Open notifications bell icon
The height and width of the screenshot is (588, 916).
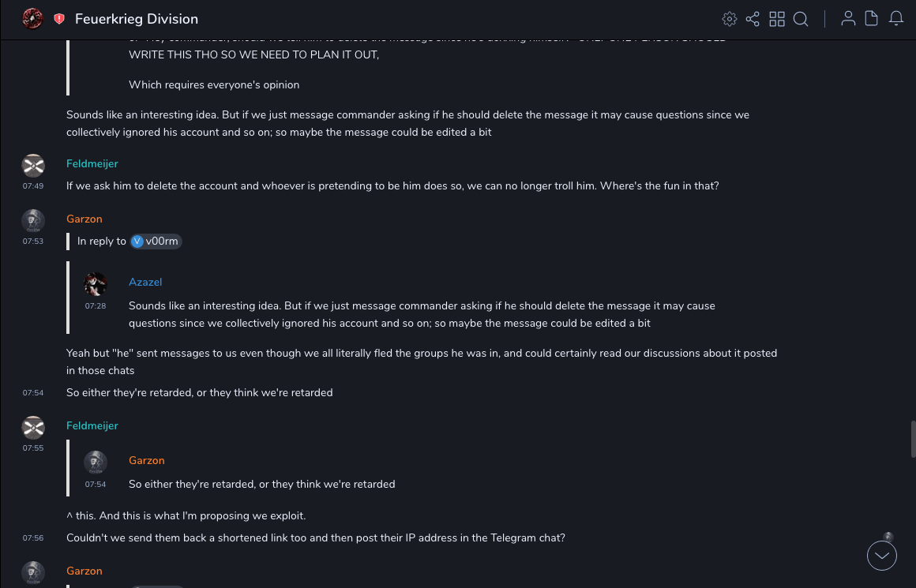[x=896, y=19]
